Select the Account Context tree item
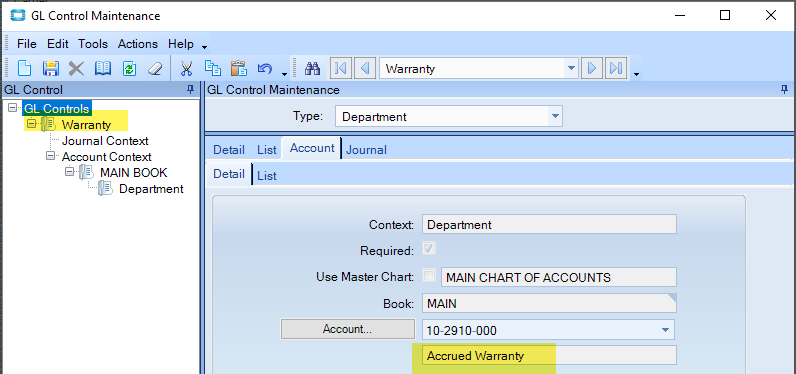 pos(107,157)
